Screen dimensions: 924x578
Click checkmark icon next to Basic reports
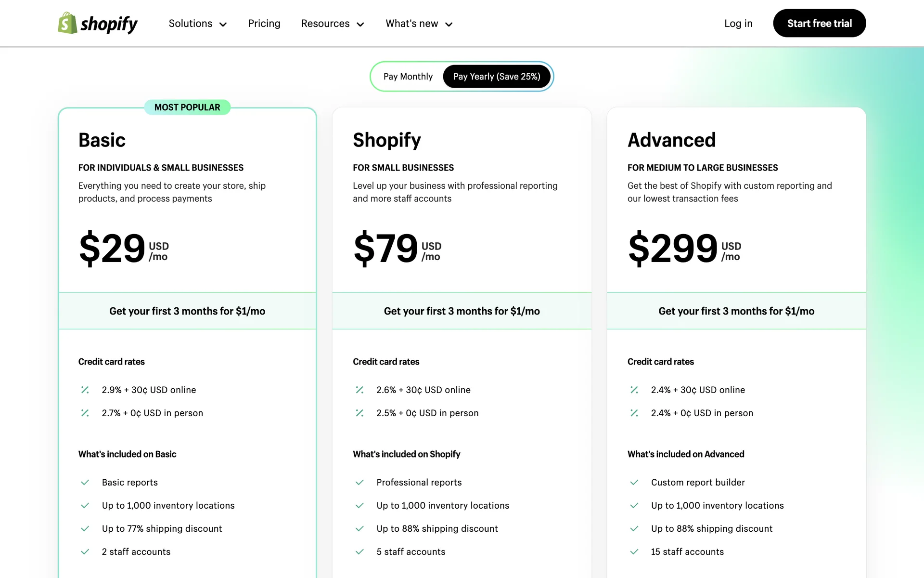tap(85, 482)
